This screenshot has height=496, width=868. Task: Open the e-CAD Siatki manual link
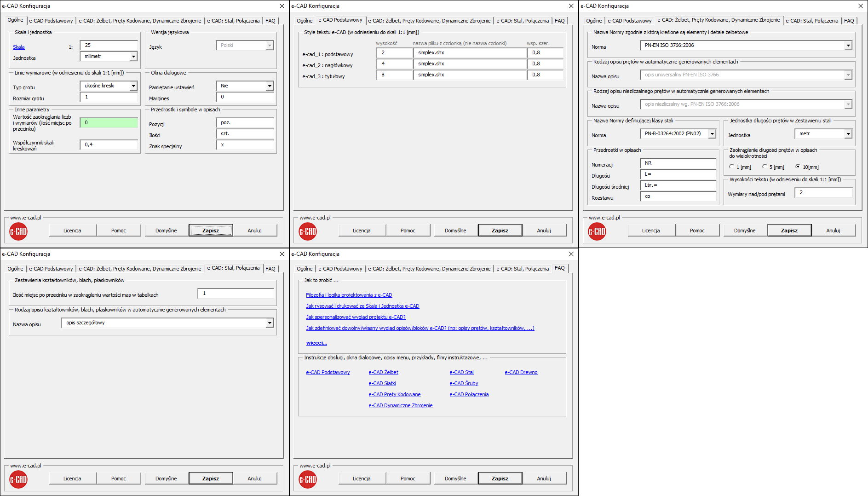(382, 383)
